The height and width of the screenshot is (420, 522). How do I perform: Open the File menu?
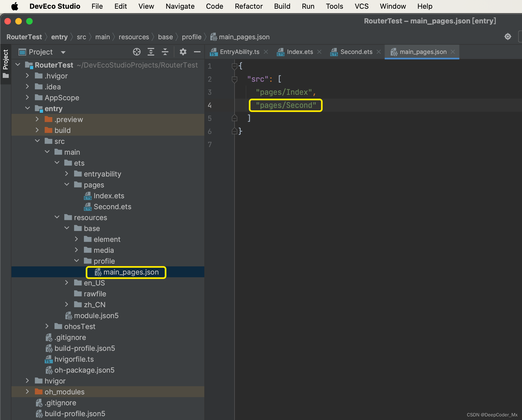coord(97,6)
